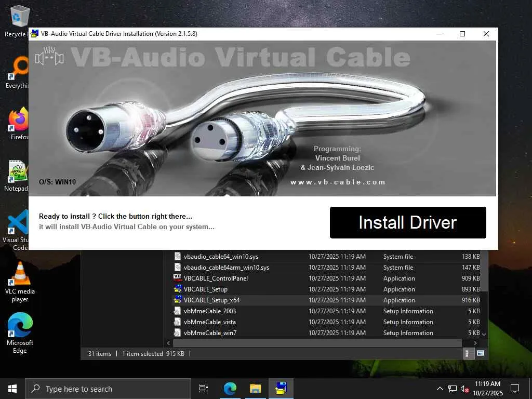Click the VBCABLE_Setup_x64 file name
The height and width of the screenshot is (399, 532).
pos(212,300)
